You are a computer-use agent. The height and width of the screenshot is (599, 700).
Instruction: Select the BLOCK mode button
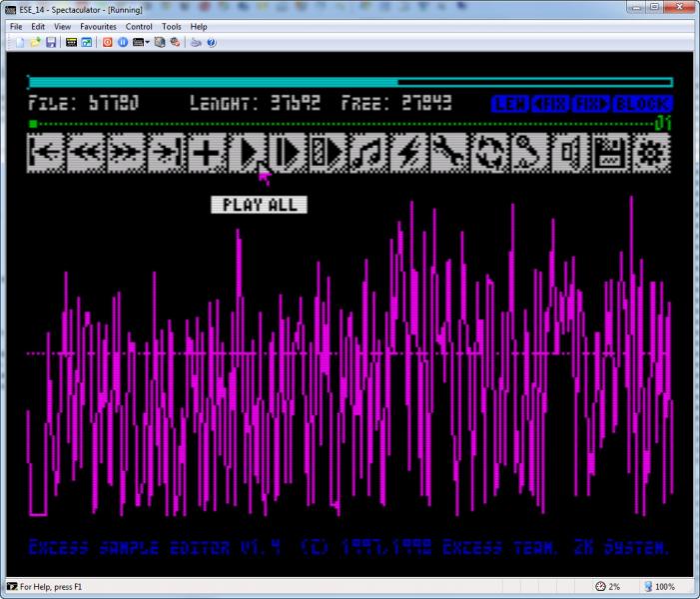[x=643, y=104]
